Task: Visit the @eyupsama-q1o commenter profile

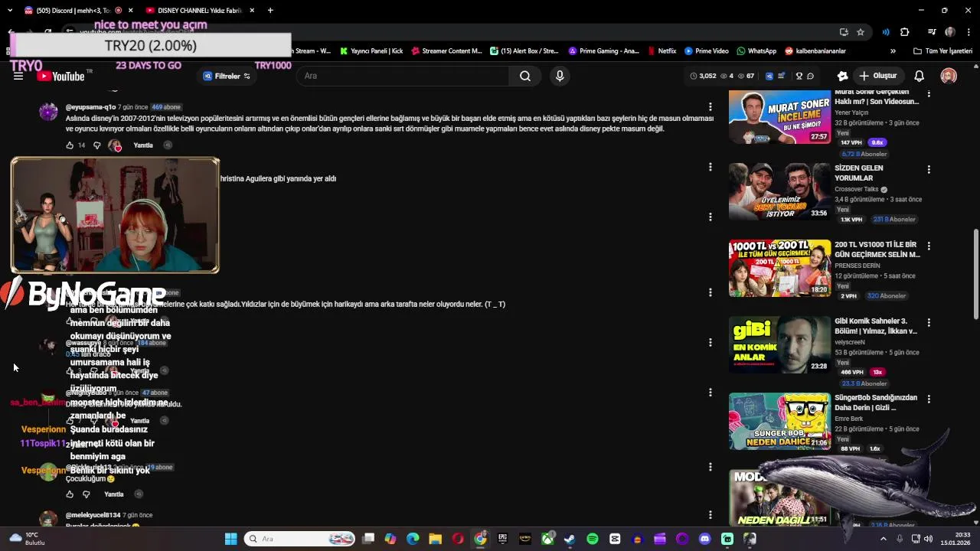Action: click(x=90, y=107)
